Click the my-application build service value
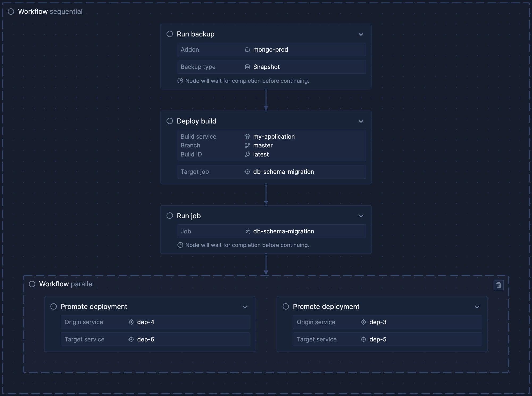Screen dimensions: 532x396 tap(274, 137)
